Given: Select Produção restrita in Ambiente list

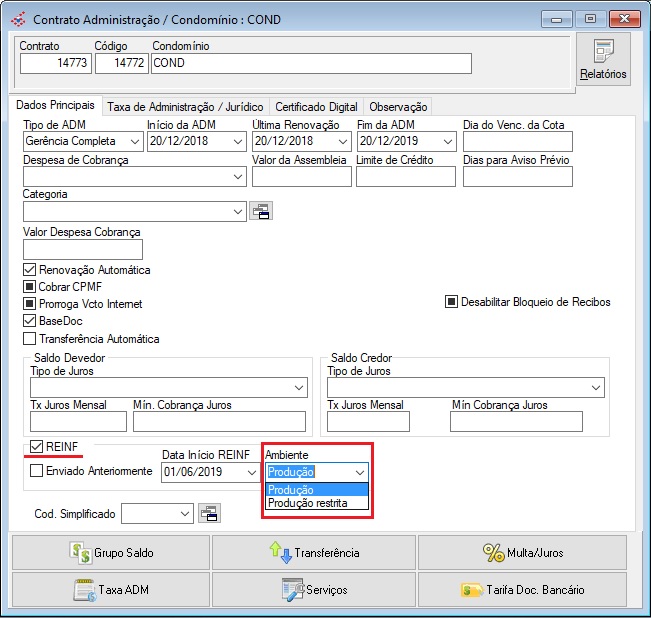Looking at the screenshot, I should click(308, 504).
